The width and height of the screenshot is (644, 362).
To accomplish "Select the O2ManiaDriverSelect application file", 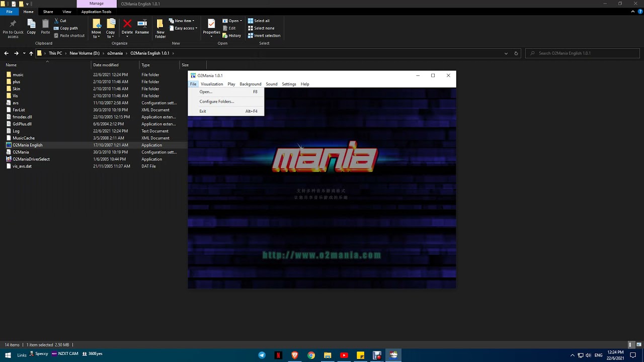I will tap(31, 159).
